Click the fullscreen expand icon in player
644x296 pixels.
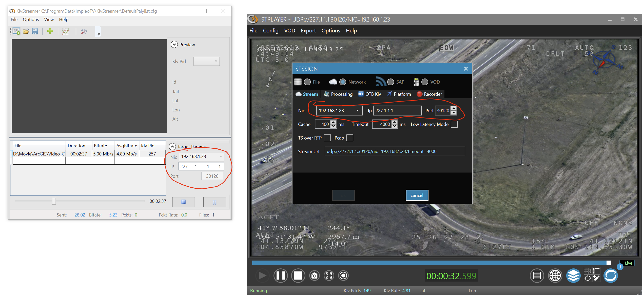coord(329,275)
